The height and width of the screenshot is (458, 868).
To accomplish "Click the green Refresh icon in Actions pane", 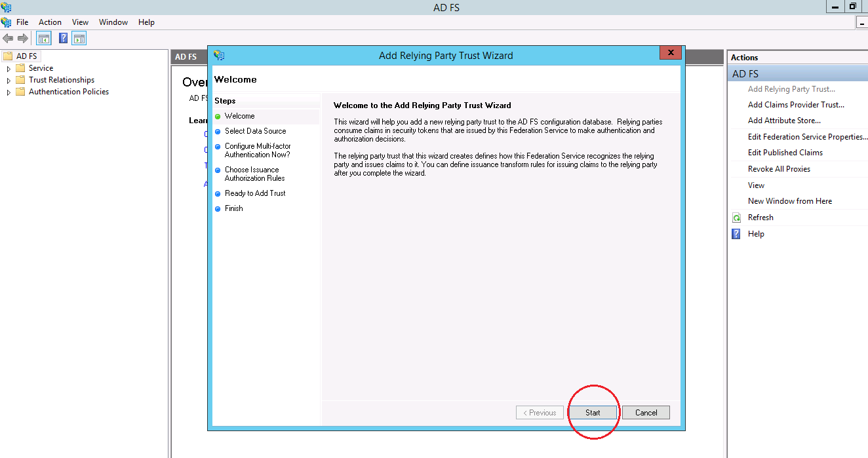I will coord(736,218).
